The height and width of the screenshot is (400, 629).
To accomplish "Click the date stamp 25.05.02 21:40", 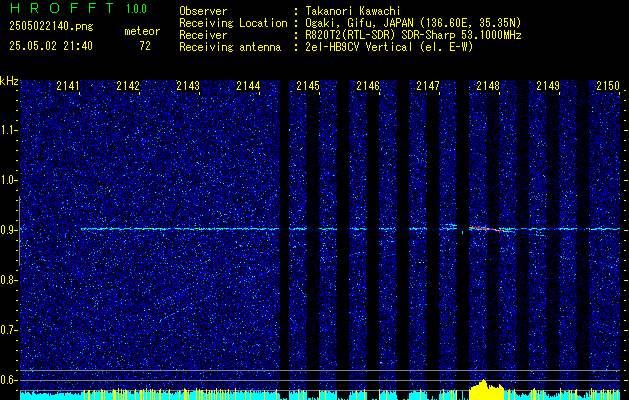I will point(51,46).
